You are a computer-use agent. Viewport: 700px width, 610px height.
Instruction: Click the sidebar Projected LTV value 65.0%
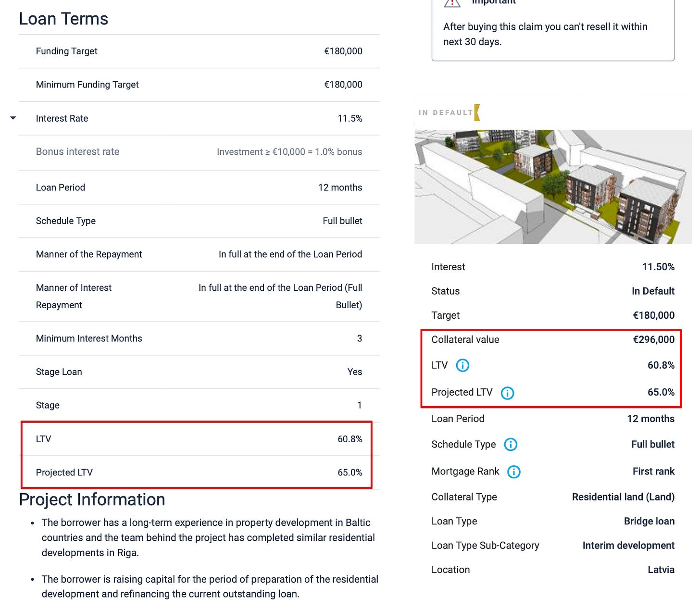(x=661, y=392)
